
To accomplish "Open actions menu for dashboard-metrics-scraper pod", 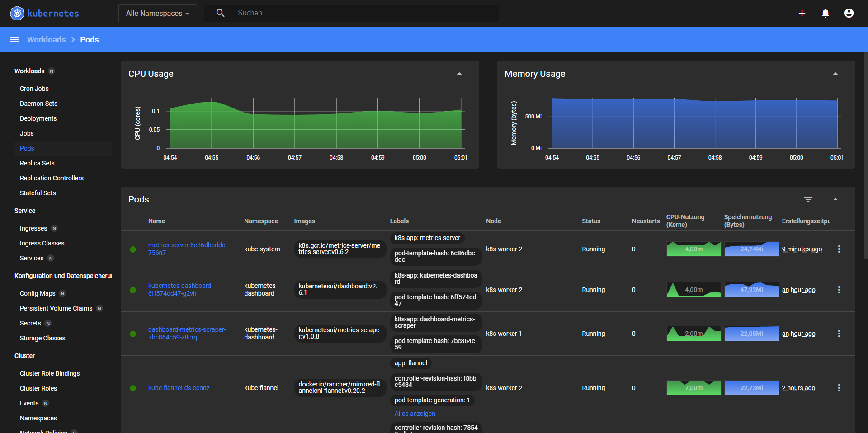I will point(839,334).
